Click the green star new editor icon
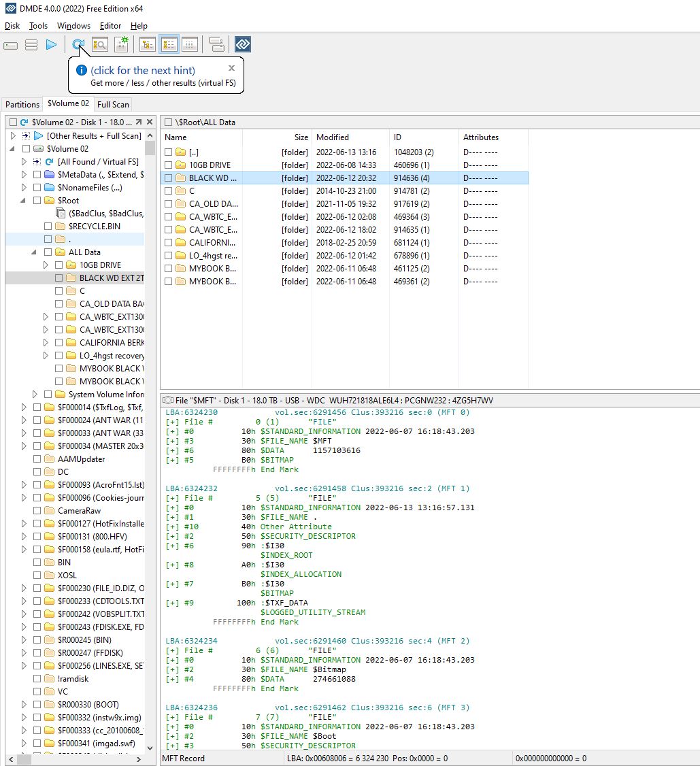 [122, 44]
